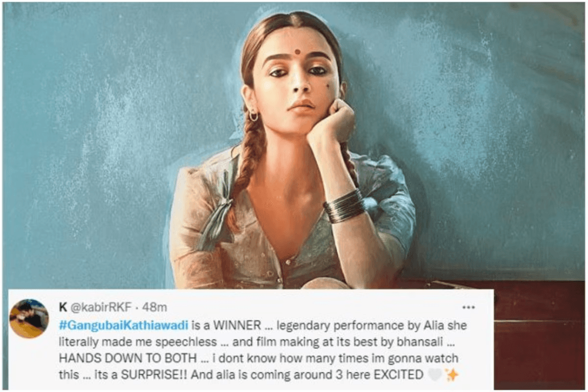Click the display name K

63,307
